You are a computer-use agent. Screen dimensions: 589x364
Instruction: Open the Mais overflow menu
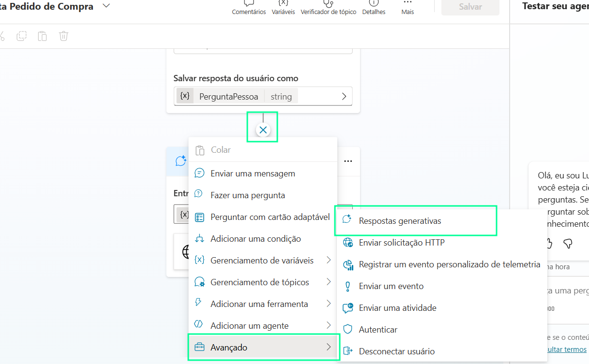(x=407, y=7)
